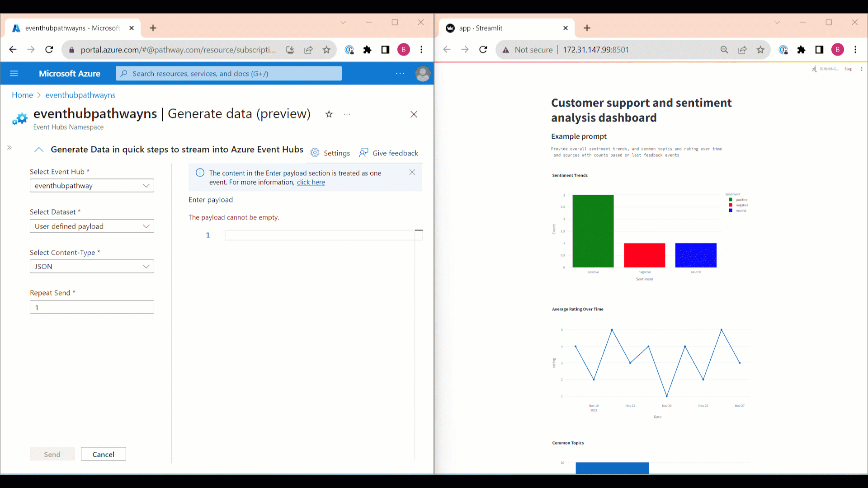Open new tab in Azure browser window

(153, 28)
